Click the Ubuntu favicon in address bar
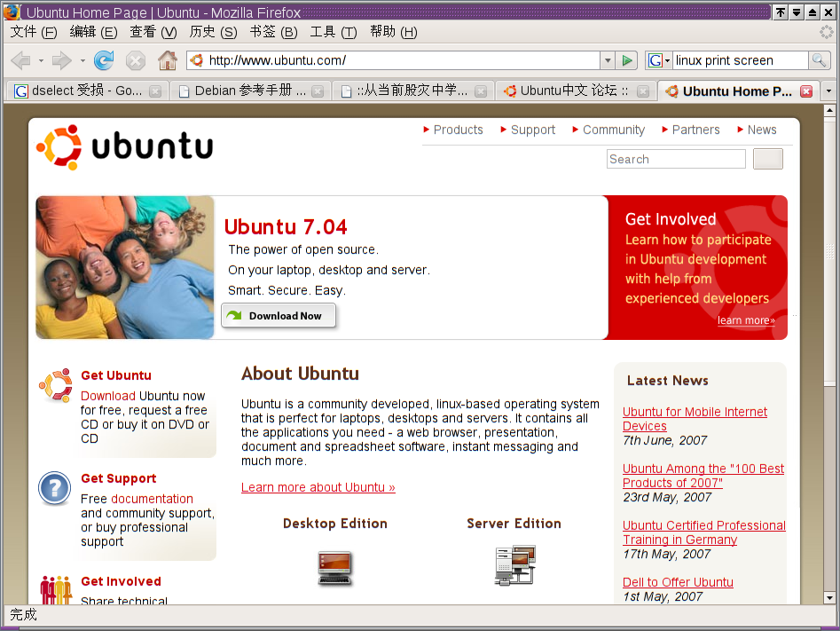Screen dimensions: 840x631 [197, 60]
